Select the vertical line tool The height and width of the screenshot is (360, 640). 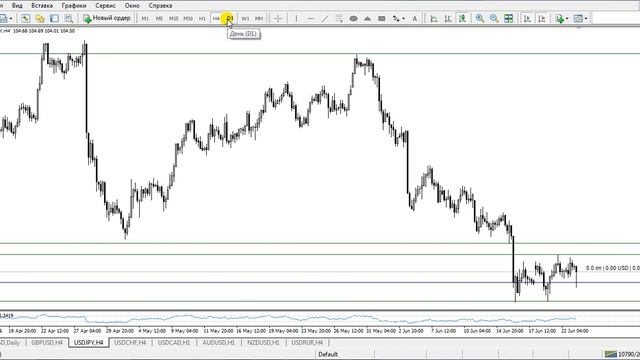(296, 18)
